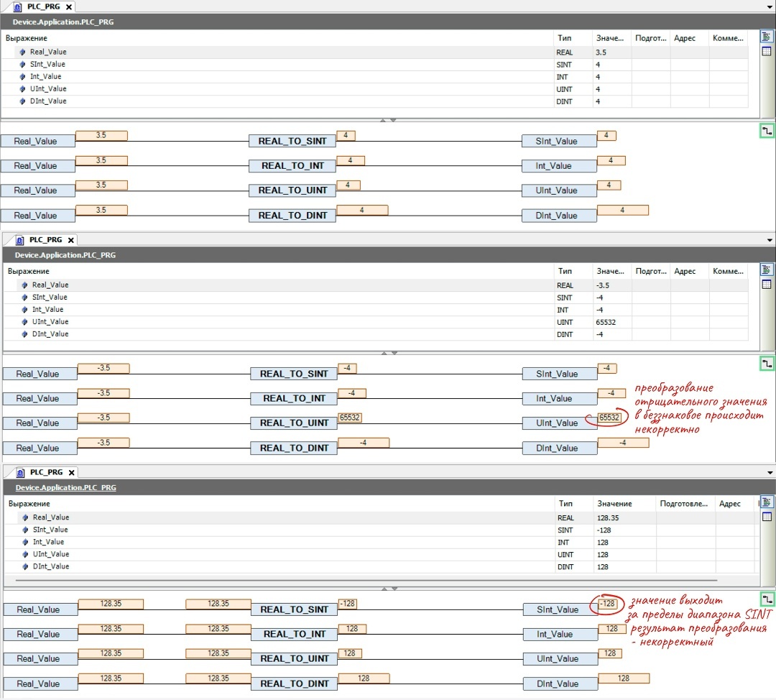Click -128 value cell in SINT row

pos(624,530)
